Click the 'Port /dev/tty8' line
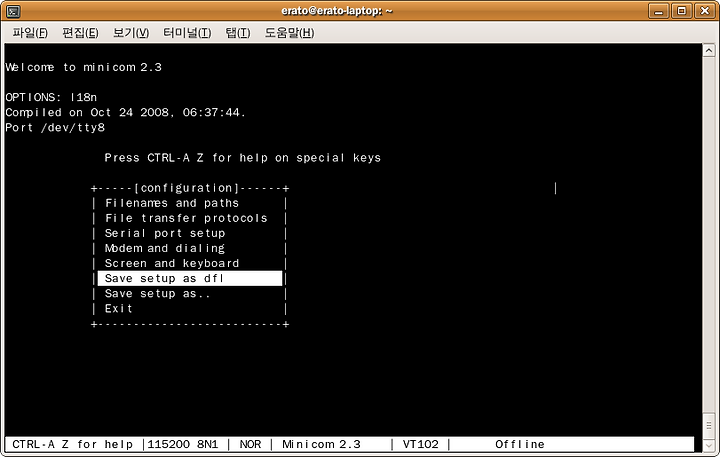 55,128
